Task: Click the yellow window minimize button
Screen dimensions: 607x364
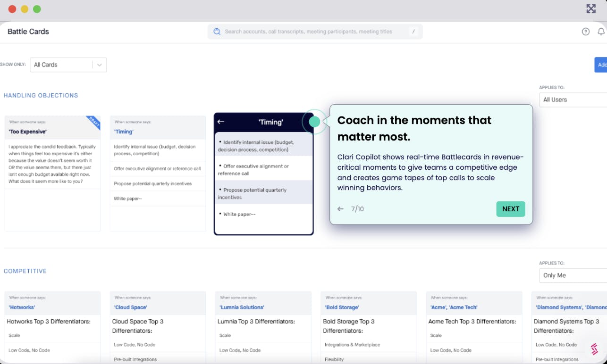Action: [x=25, y=9]
